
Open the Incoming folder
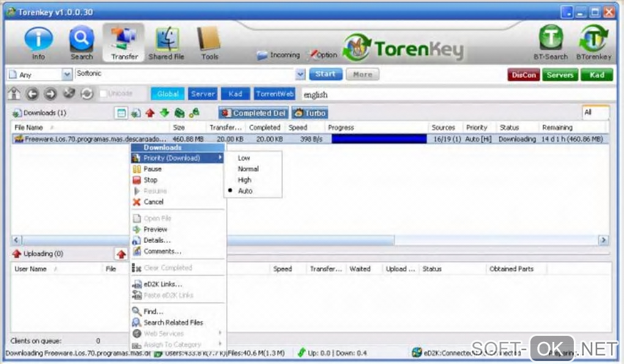(278, 55)
